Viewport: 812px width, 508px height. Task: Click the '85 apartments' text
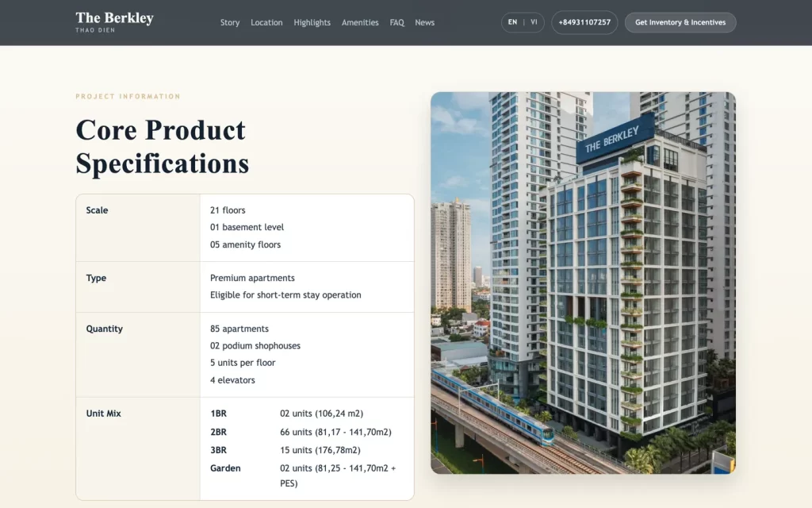tap(239, 329)
